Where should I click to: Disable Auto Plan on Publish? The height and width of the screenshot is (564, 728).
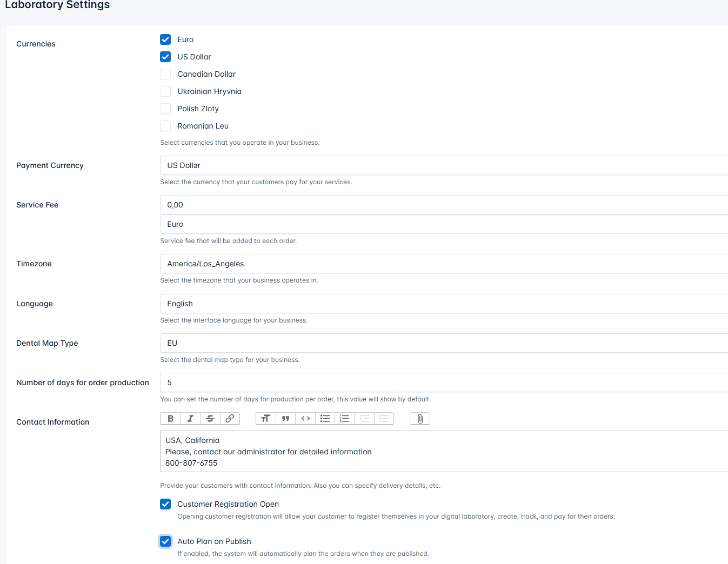[165, 541]
